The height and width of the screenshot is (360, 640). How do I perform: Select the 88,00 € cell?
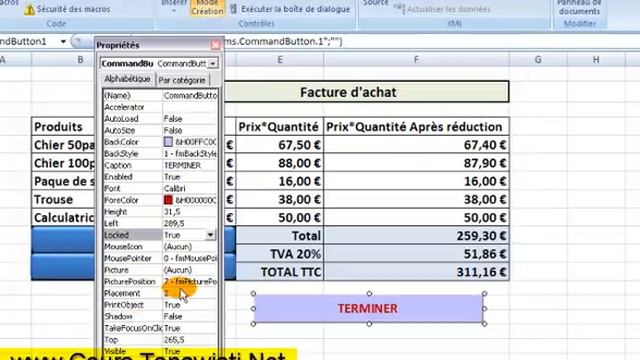pos(279,163)
